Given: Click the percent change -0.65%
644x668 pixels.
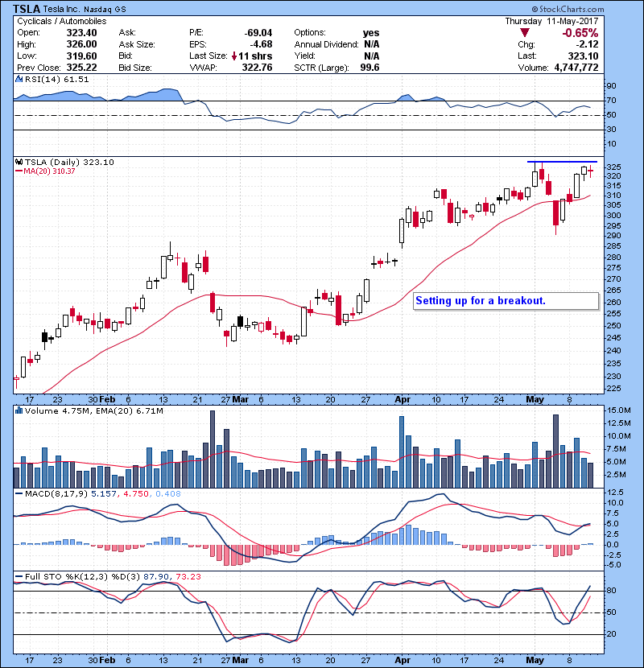Looking at the screenshot, I should click(580, 33).
